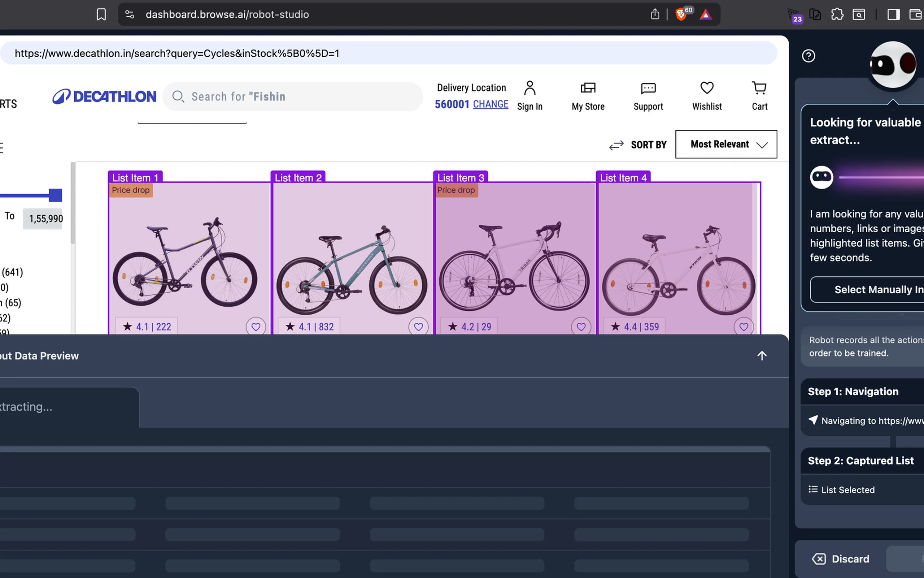The width and height of the screenshot is (924, 578).
Task: Click the Decathlon search field
Action: 293,96
